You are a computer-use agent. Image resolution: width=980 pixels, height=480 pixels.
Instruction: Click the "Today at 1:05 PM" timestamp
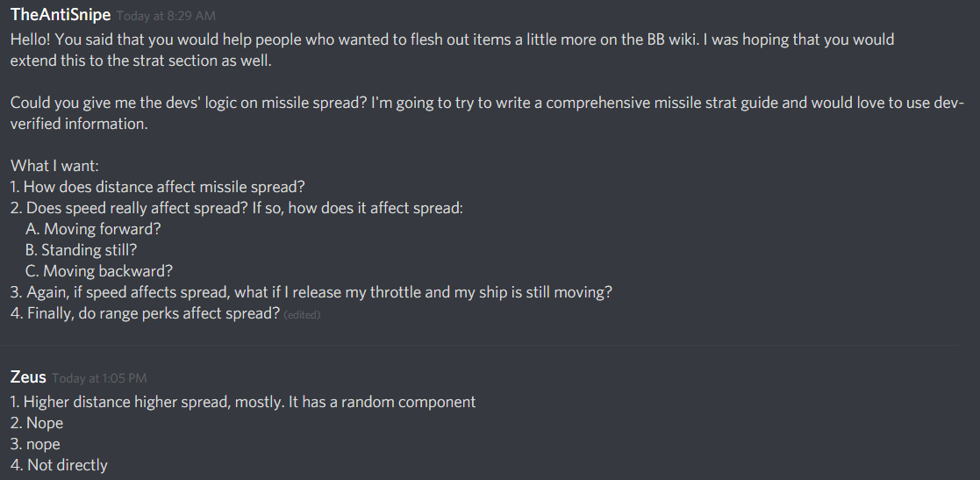click(x=99, y=378)
